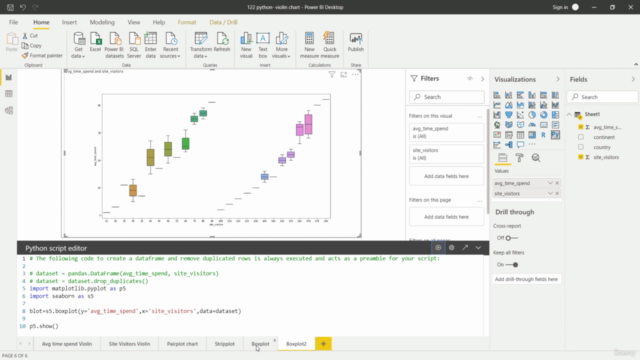Undo the last action

tap(23, 7)
